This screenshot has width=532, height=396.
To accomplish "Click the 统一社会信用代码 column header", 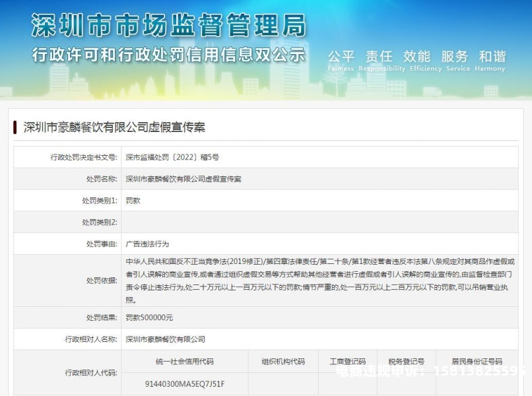I will coord(185,361).
